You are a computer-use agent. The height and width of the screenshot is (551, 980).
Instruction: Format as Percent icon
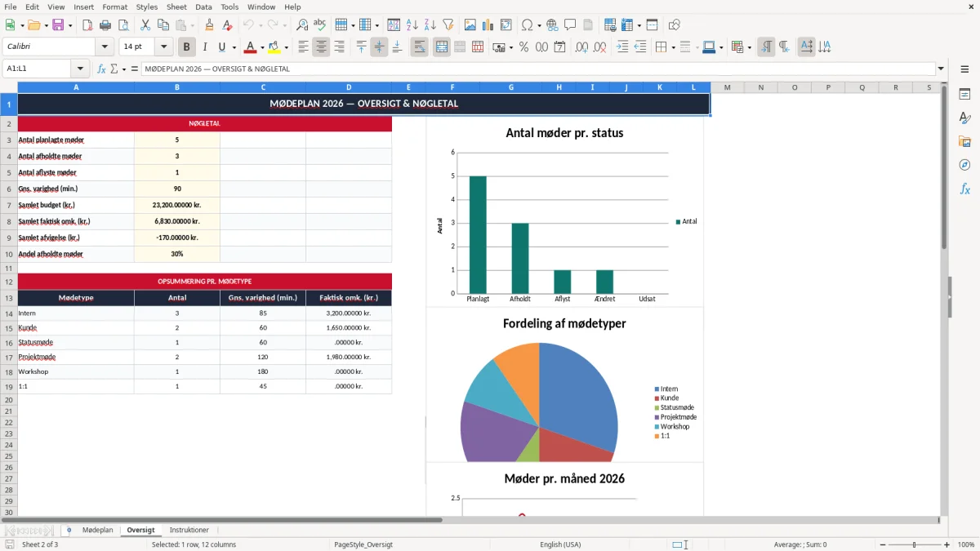pos(524,47)
